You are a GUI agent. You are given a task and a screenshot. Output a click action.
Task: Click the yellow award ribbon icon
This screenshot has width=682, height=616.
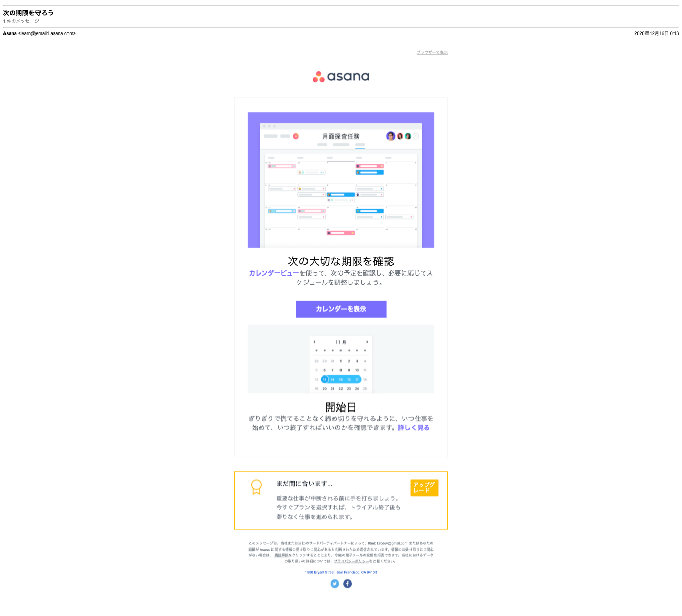tap(256, 487)
